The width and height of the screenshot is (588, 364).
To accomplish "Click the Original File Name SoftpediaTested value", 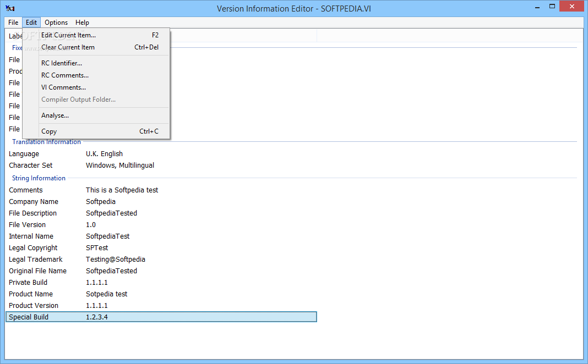I will (111, 271).
